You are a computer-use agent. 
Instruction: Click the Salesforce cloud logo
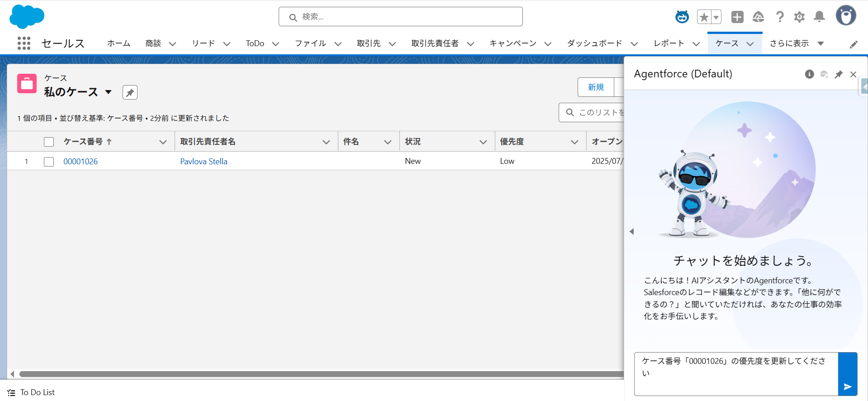pos(27,17)
